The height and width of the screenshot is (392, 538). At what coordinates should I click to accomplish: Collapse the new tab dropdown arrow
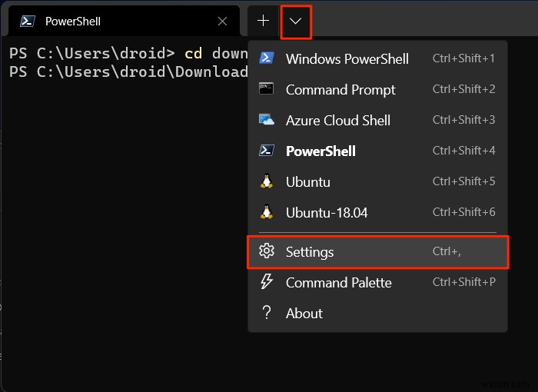click(295, 22)
